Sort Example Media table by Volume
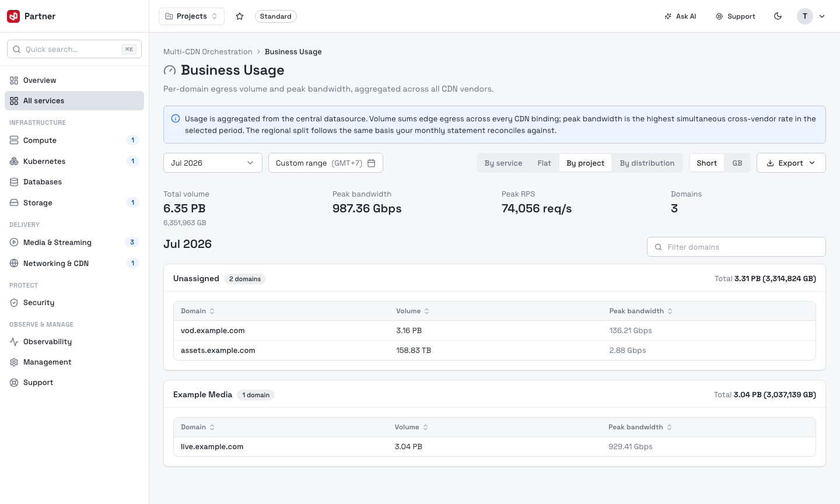The height and width of the screenshot is (504, 840). click(411, 427)
